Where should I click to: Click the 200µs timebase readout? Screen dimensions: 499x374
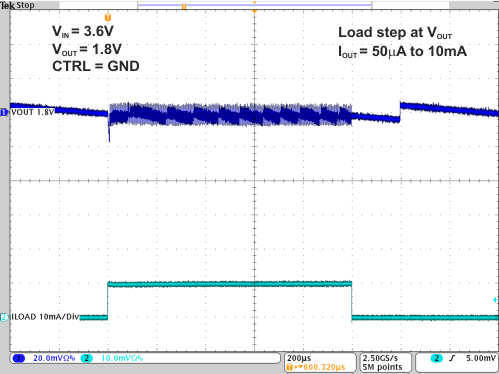pyautogui.click(x=299, y=358)
